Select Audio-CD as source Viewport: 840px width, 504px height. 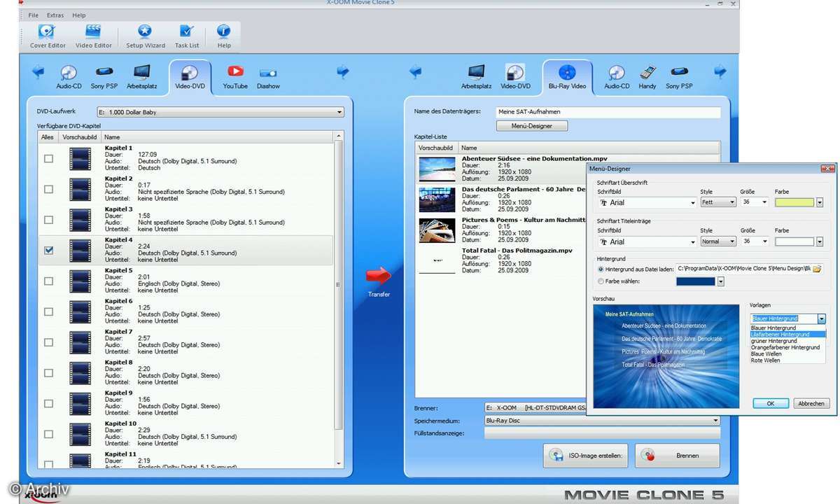coord(69,77)
